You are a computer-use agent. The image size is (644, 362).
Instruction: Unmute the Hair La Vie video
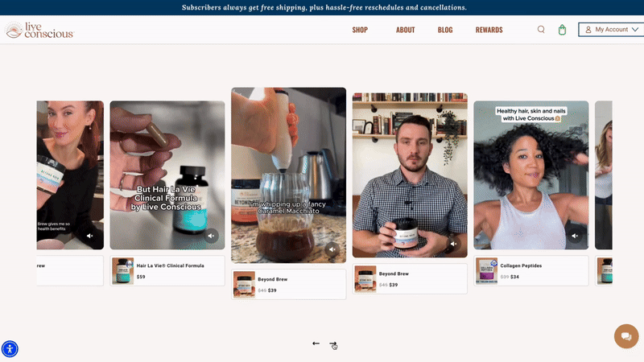(211, 236)
